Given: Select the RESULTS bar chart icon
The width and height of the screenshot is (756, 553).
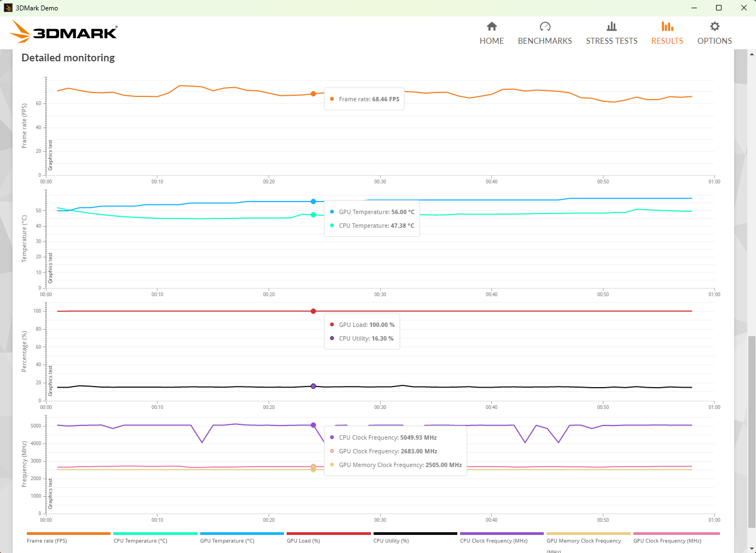Looking at the screenshot, I should tap(667, 26).
